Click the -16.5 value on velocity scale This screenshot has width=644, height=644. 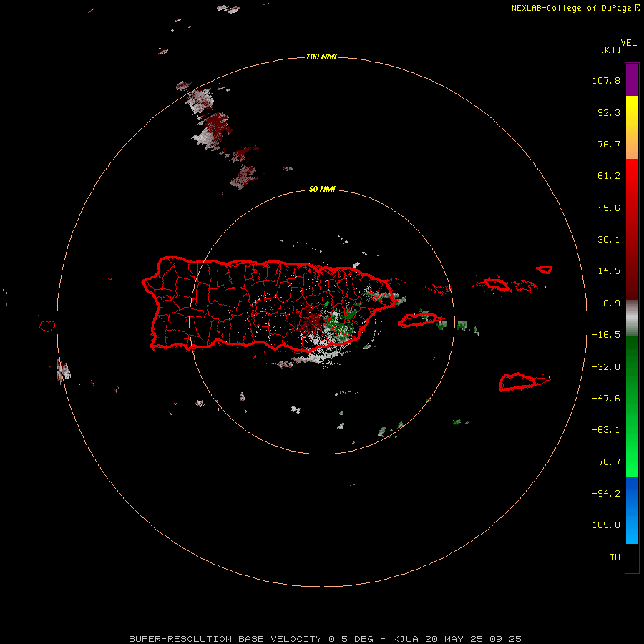tap(606, 335)
